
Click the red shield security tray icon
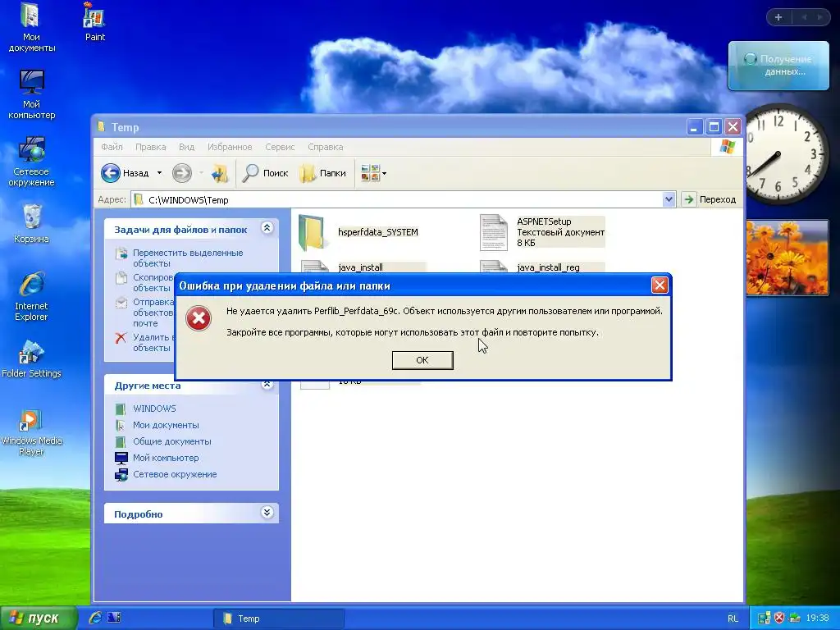[x=779, y=619]
